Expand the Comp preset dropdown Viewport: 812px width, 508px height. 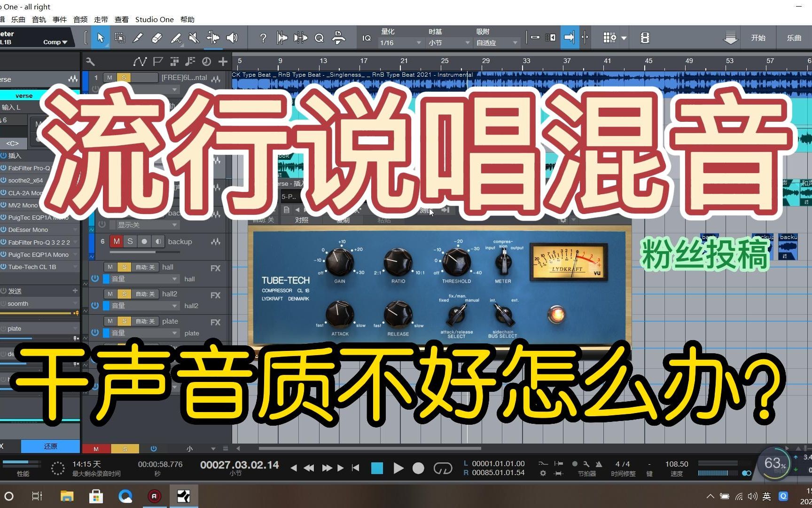pyautogui.click(x=55, y=42)
